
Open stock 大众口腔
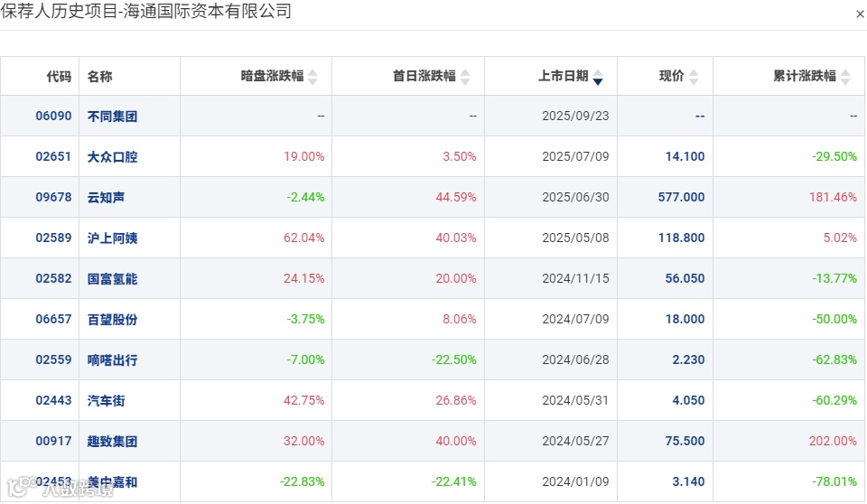[112, 156]
